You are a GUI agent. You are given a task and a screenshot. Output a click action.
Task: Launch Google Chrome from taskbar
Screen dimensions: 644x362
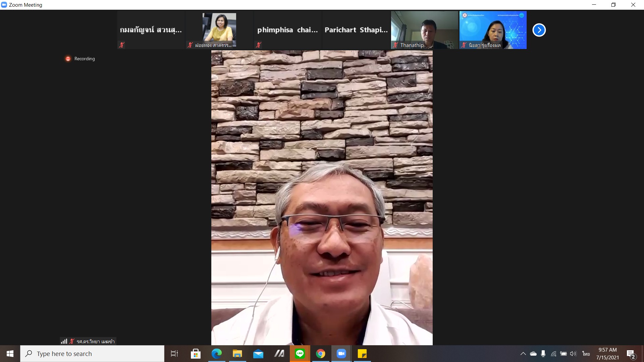pyautogui.click(x=321, y=354)
